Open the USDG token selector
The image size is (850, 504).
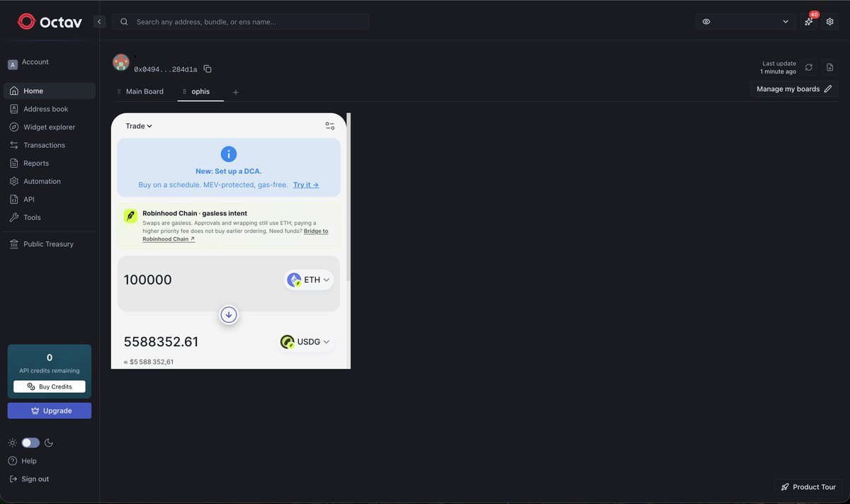[x=305, y=342]
